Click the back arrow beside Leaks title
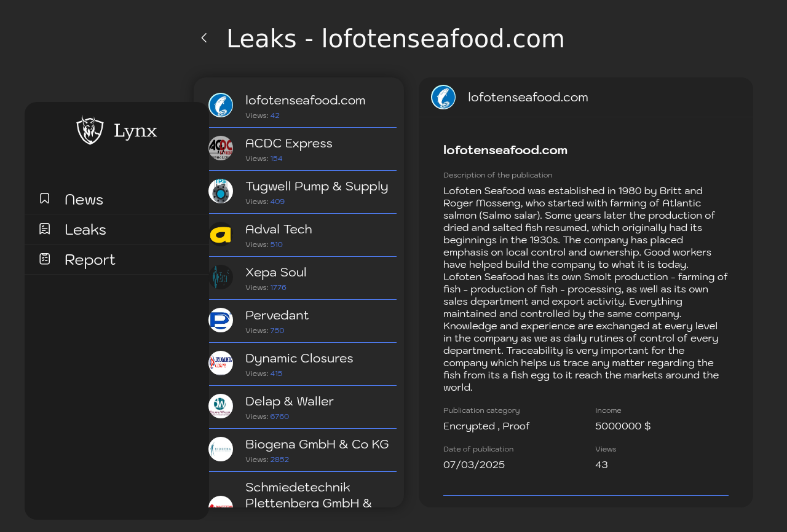This screenshot has height=532, width=787. (204, 38)
